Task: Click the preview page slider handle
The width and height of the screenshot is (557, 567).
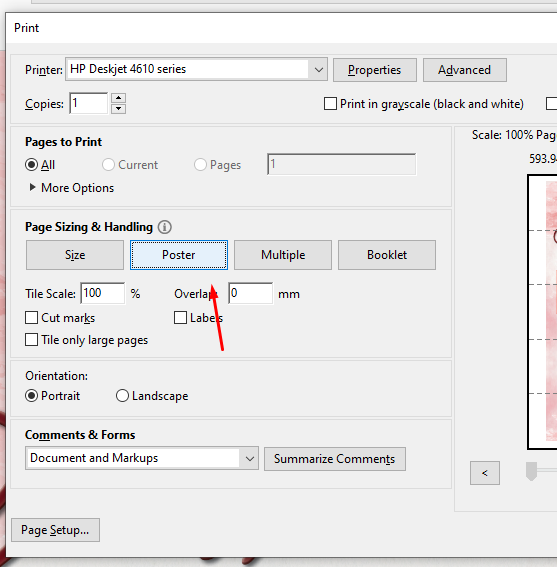Action: coord(531,471)
